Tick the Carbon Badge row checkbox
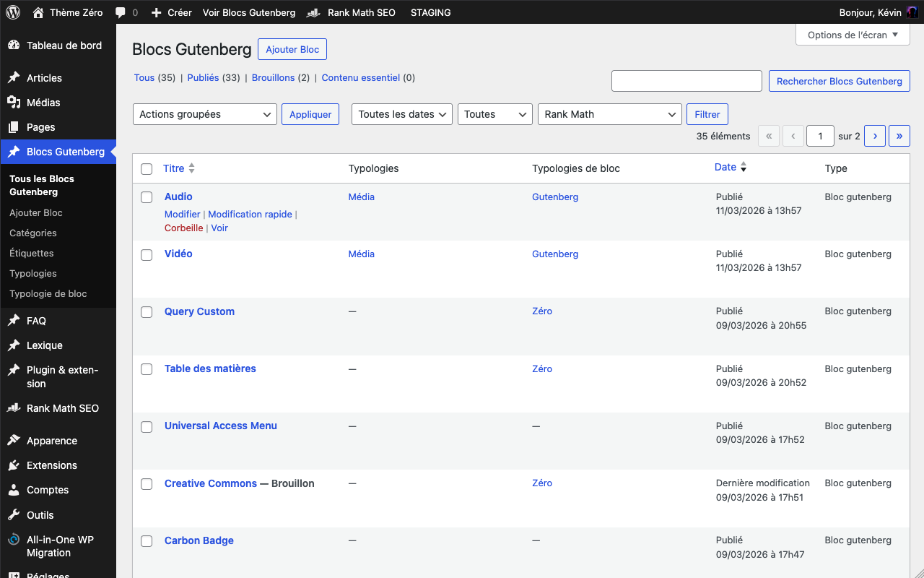 (147, 541)
